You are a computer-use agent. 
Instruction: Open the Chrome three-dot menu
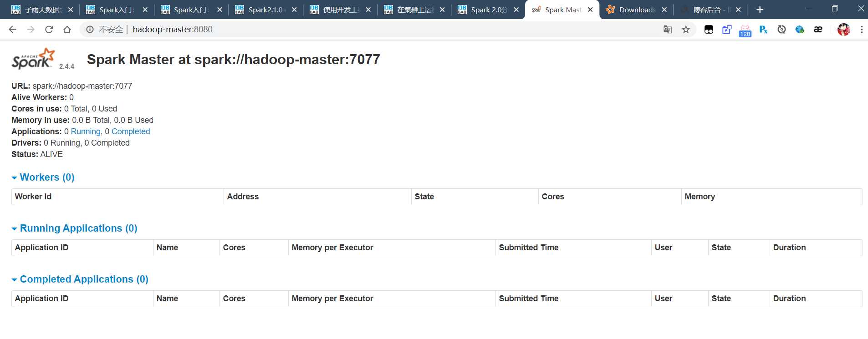(862, 30)
